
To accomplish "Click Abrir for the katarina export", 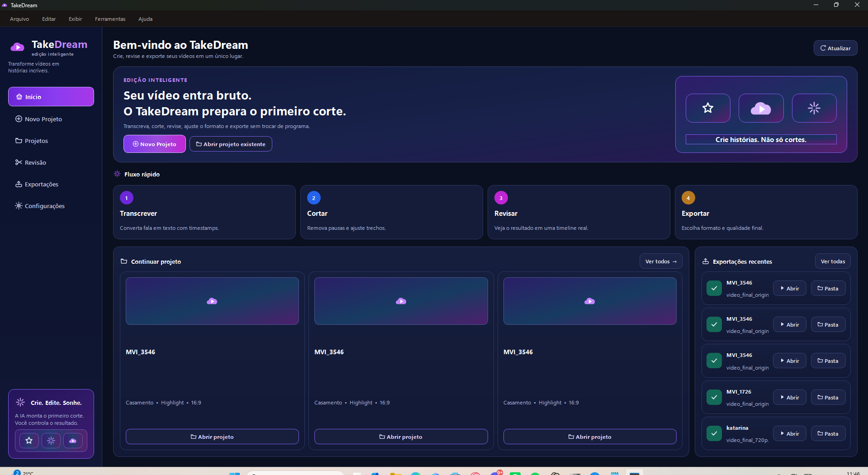I will point(790,433).
